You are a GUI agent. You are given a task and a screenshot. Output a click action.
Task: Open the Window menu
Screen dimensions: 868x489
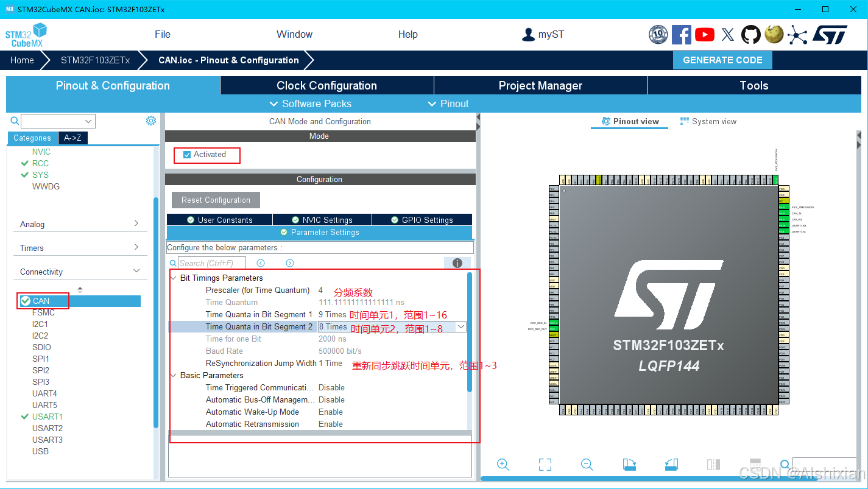point(294,35)
